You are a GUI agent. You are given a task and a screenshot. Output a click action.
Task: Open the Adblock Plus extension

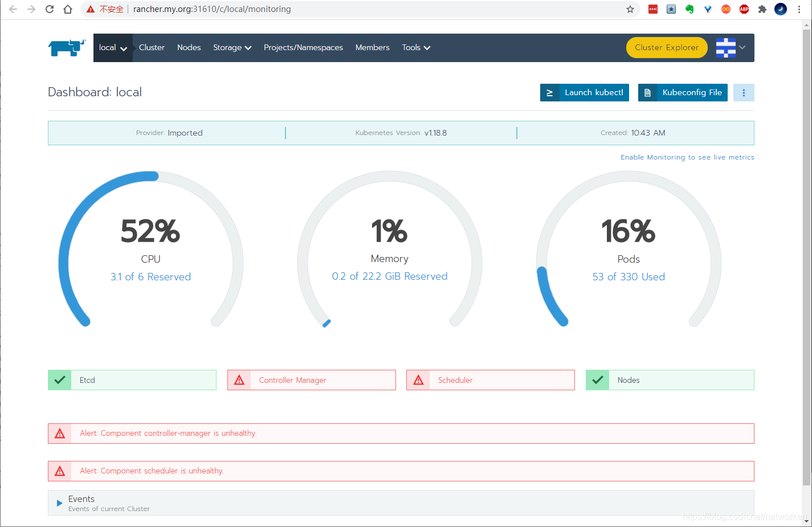744,9
